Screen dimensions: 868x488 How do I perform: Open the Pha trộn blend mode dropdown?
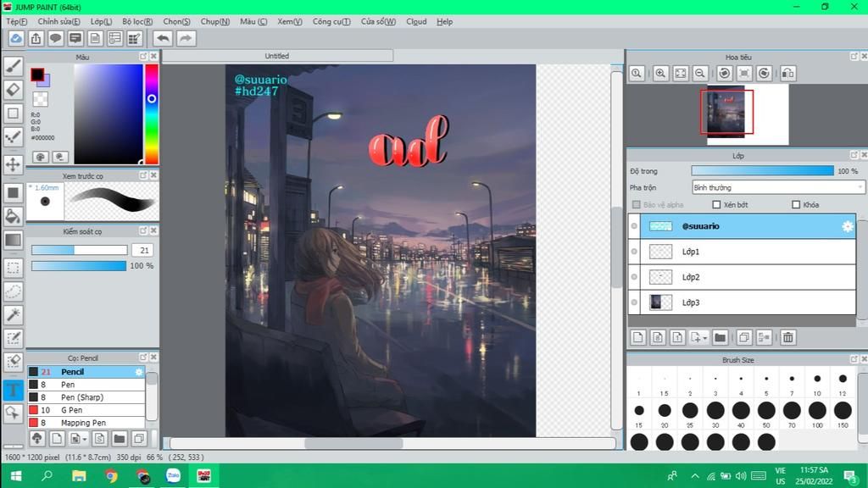pyautogui.click(x=778, y=187)
